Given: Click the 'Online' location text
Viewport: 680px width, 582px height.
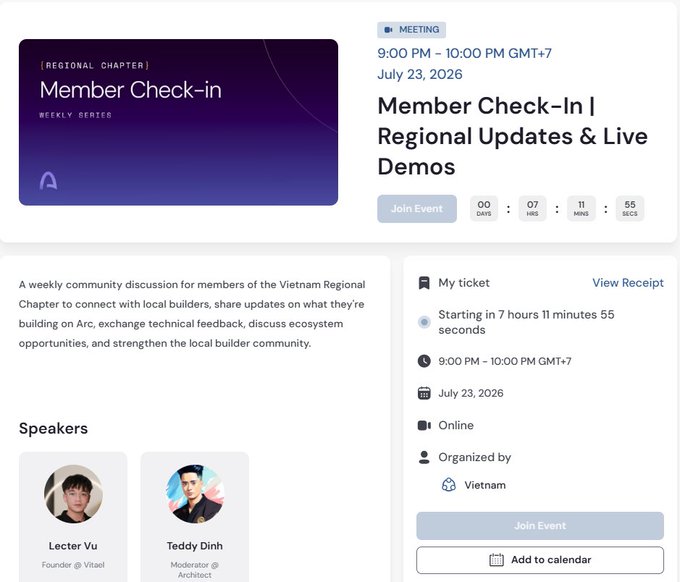Looking at the screenshot, I should click(456, 425).
